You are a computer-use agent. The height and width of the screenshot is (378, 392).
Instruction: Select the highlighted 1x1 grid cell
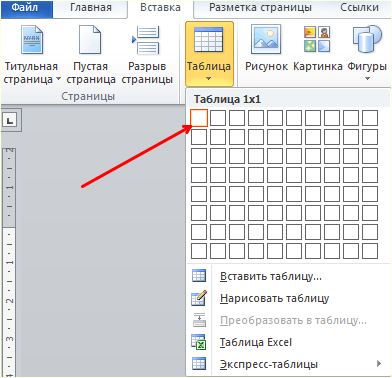tap(199, 118)
